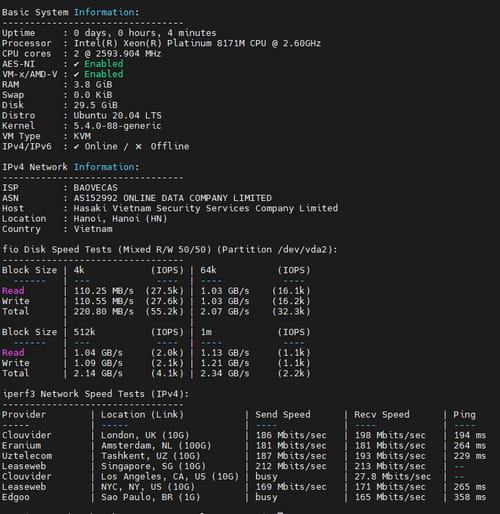The width and height of the screenshot is (500, 514).
Task: Click the CPU cores value '2 @ 2593.904 MHz'
Action: (117, 54)
